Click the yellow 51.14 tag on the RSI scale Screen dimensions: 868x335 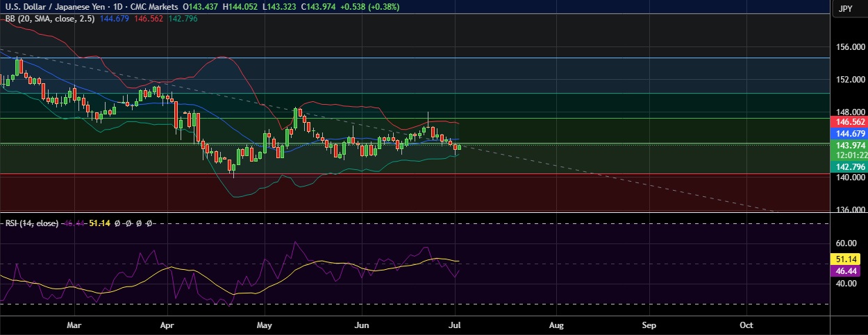[x=844, y=259]
